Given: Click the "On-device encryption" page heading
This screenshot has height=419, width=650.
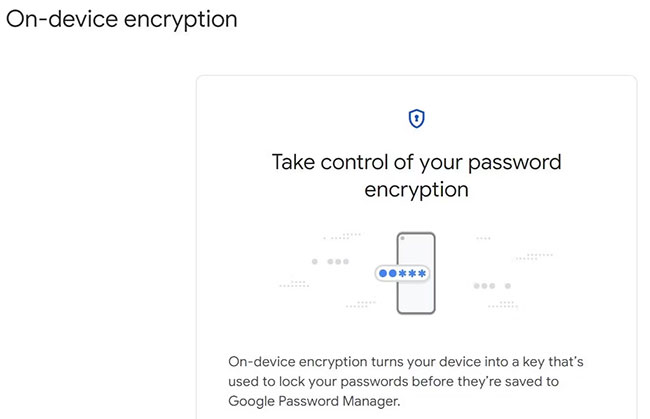Looking at the screenshot, I should coord(122,19).
